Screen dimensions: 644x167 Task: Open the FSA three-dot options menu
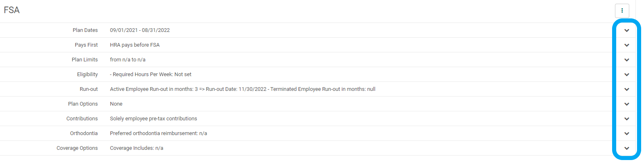[x=622, y=11]
